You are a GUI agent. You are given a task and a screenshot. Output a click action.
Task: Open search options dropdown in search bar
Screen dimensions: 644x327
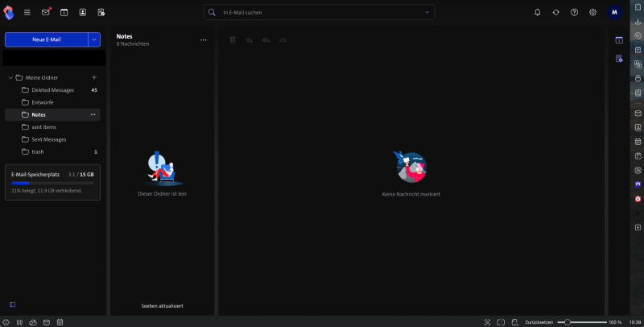426,13
